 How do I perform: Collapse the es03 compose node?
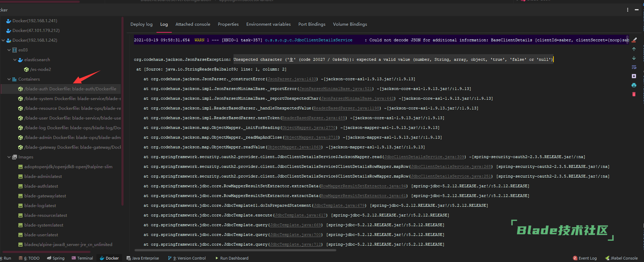pos(9,50)
